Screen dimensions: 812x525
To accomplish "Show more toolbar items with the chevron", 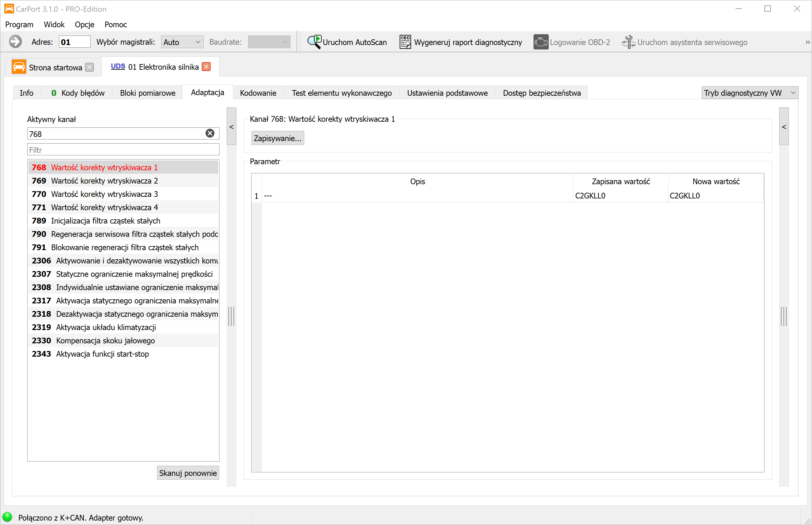I will click(808, 42).
